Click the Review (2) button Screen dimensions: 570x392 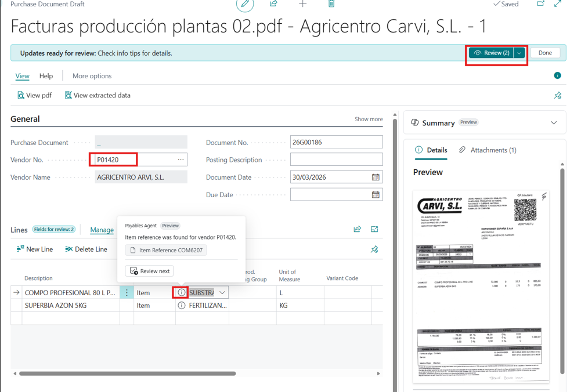click(x=492, y=53)
